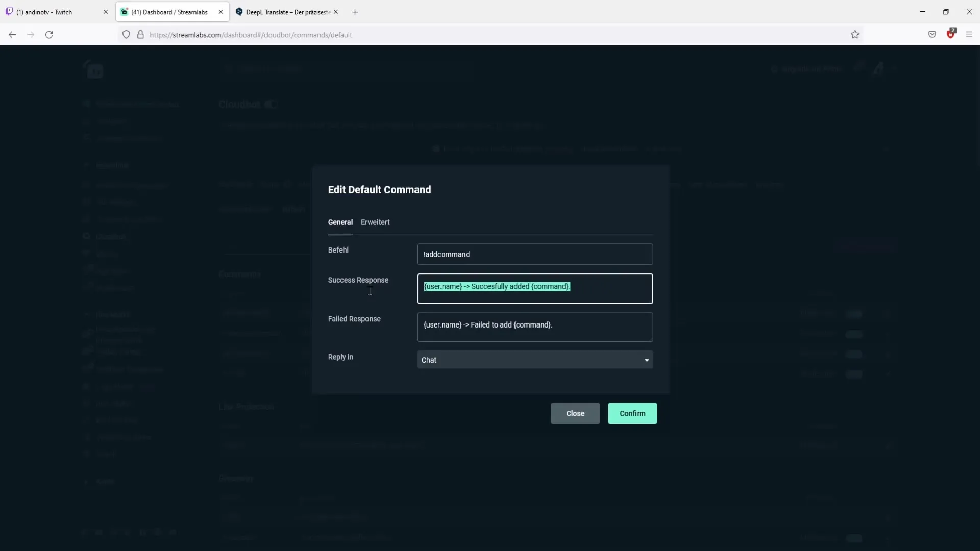Click the Failed Response text box
This screenshot has width=980, height=551.
coord(535,327)
